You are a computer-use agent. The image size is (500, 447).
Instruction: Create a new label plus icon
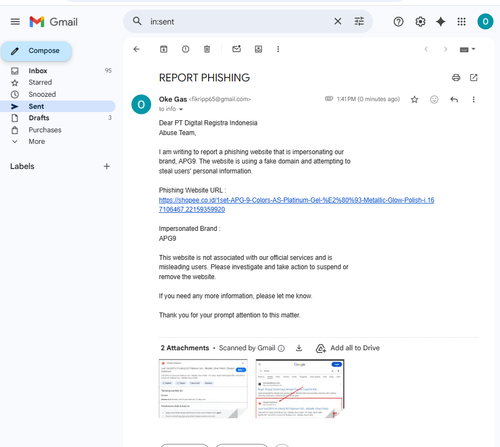tap(107, 166)
